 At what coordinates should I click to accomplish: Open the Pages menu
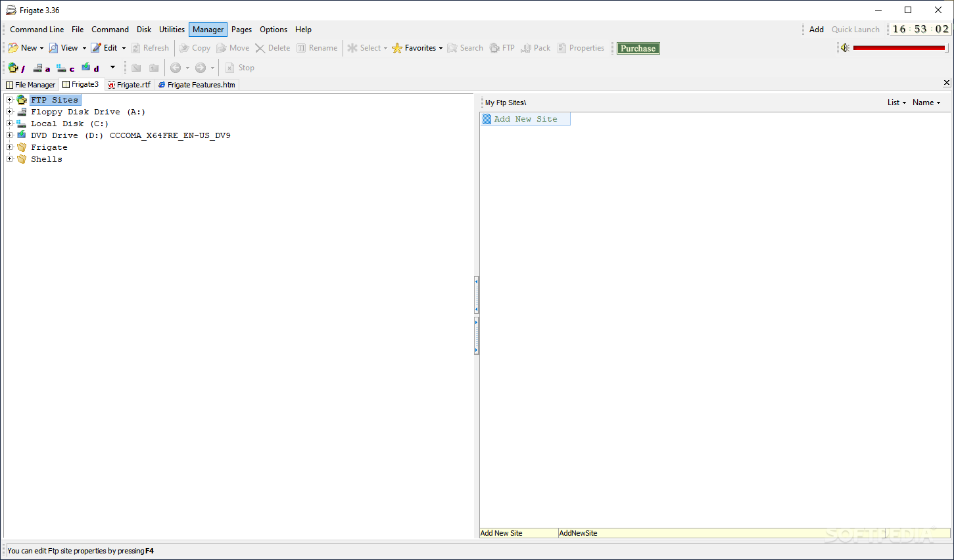point(241,30)
